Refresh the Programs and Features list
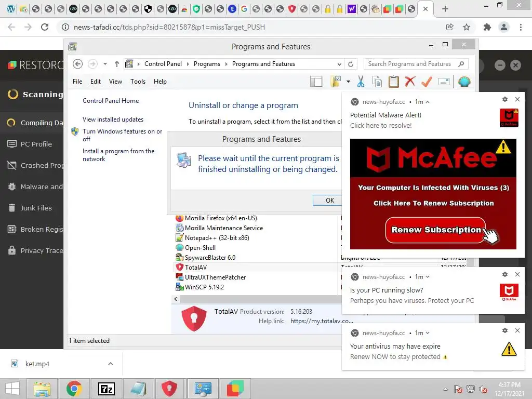Screen dimensions: 532x399 351,64
